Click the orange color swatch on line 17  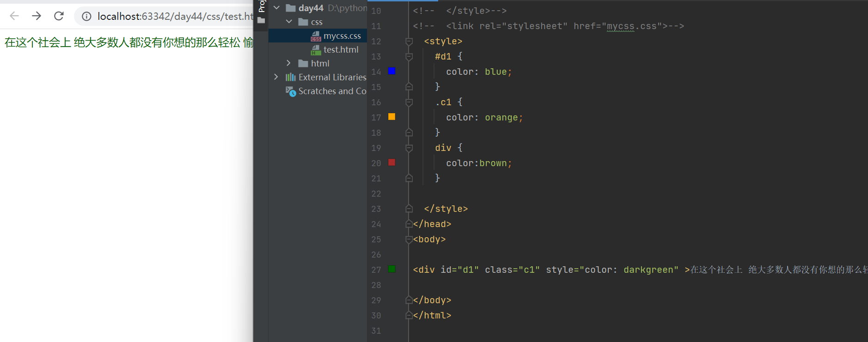[391, 117]
